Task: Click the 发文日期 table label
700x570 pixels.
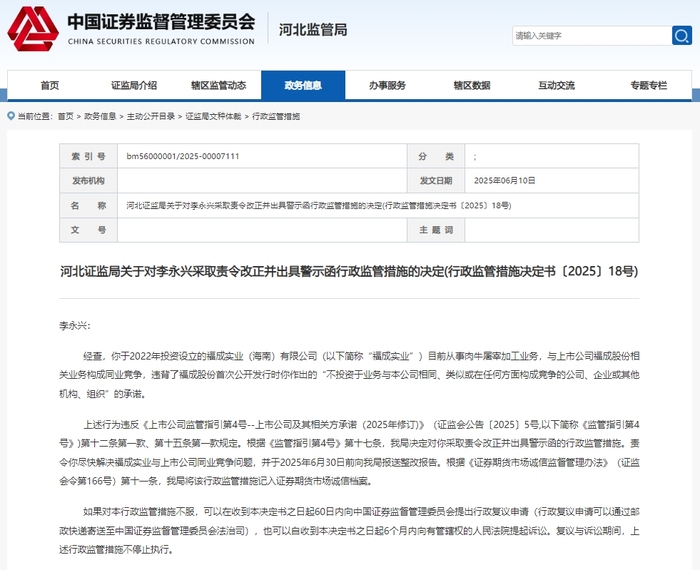Action: (x=436, y=181)
